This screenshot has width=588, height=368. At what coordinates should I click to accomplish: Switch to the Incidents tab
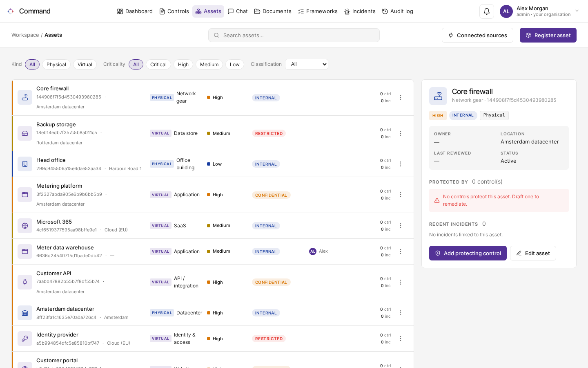tap(360, 11)
